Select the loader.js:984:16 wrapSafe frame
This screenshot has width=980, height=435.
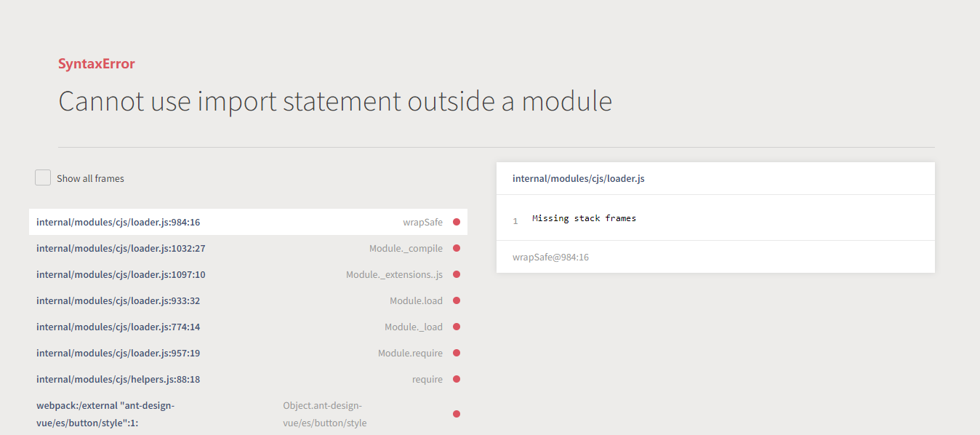(118, 222)
